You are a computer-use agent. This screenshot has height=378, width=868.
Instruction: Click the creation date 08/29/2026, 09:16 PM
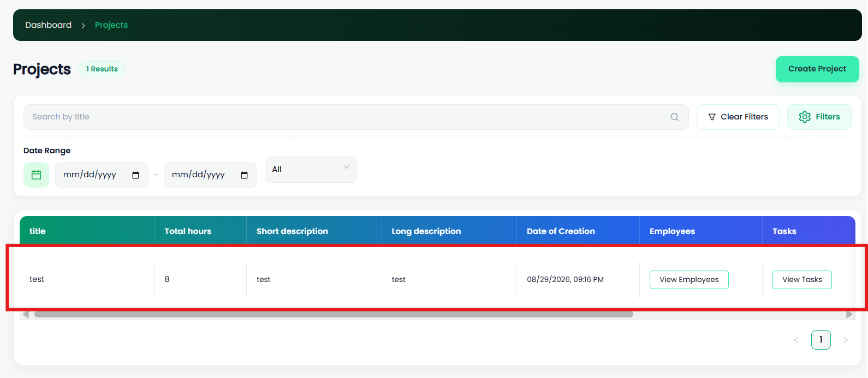click(x=565, y=280)
